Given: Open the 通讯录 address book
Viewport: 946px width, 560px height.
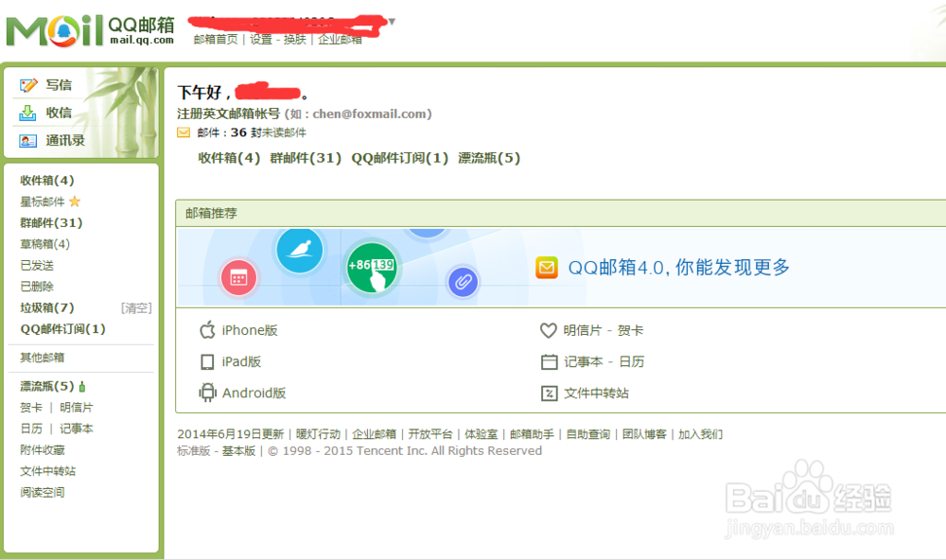Looking at the screenshot, I should point(65,141).
